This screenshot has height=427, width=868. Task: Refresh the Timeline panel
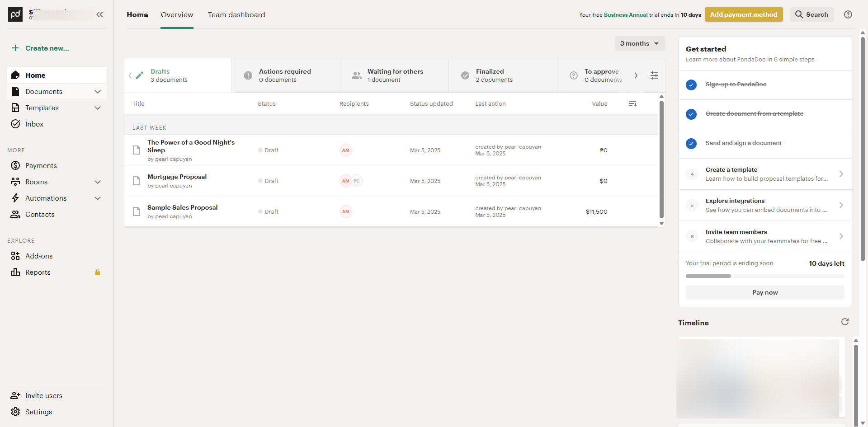[844, 322]
